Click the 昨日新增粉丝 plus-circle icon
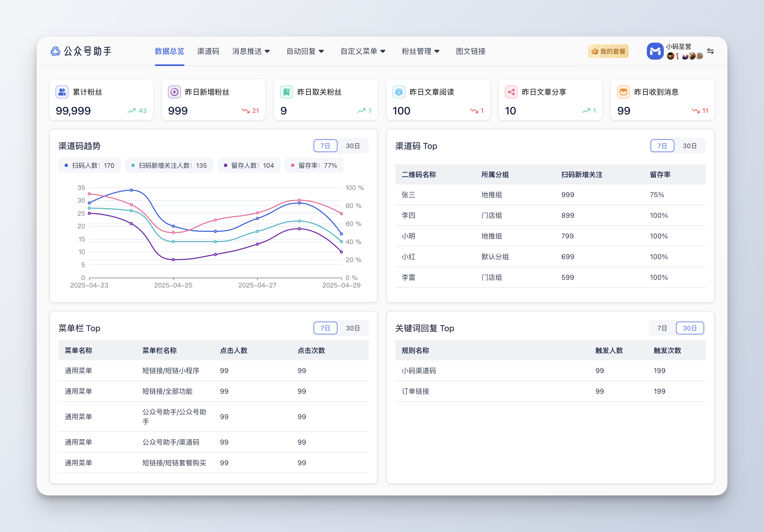Screen dimensions: 764x532 tap(174, 92)
